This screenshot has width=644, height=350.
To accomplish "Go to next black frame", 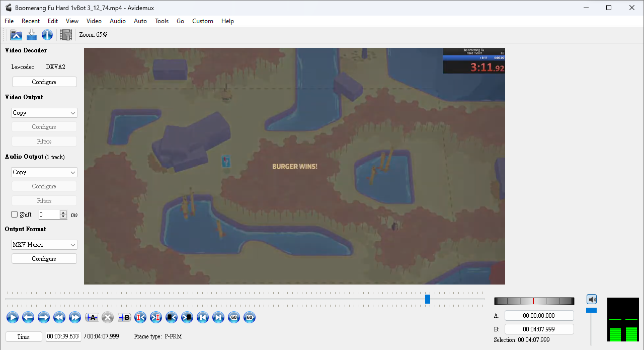I will coord(187,317).
